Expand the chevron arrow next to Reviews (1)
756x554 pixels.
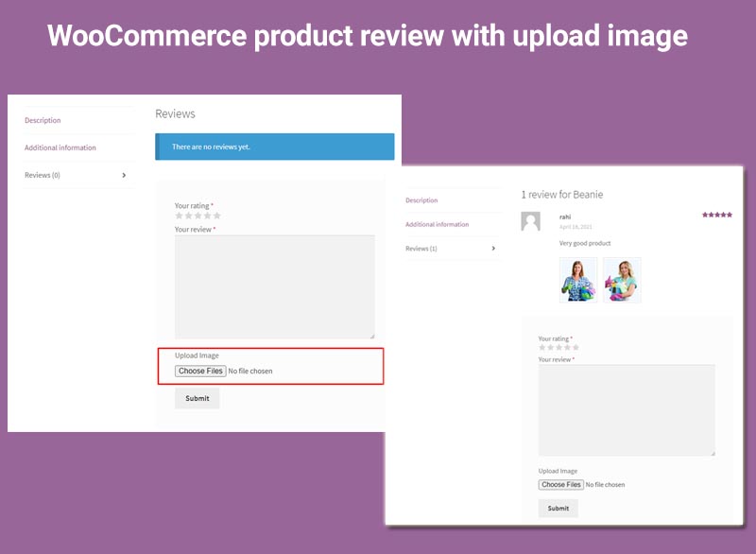(492, 249)
